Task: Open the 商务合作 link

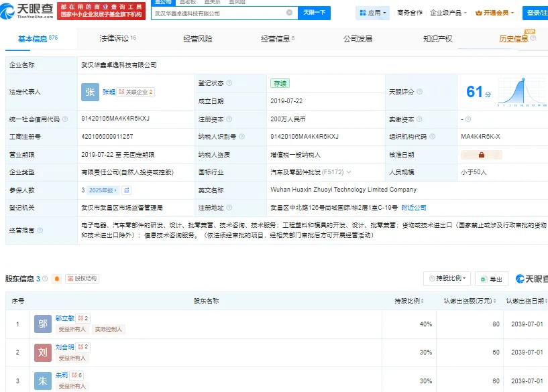Action: point(410,13)
